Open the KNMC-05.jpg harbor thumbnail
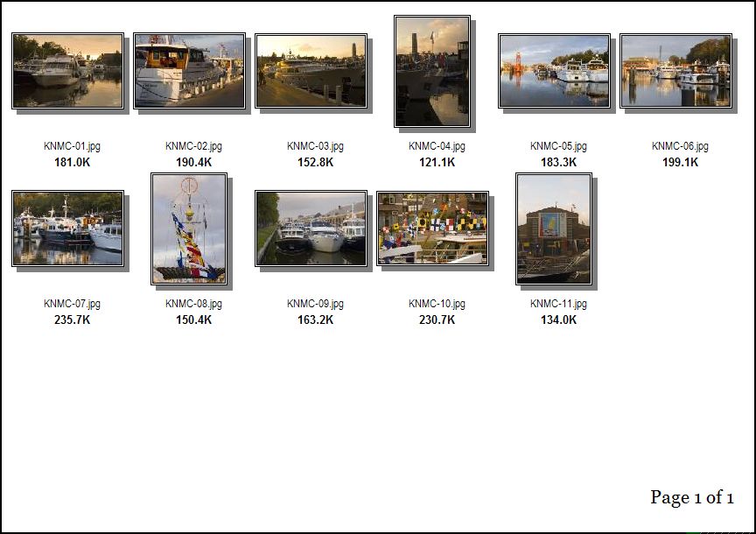The height and width of the screenshot is (534, 756). (555, 72)
